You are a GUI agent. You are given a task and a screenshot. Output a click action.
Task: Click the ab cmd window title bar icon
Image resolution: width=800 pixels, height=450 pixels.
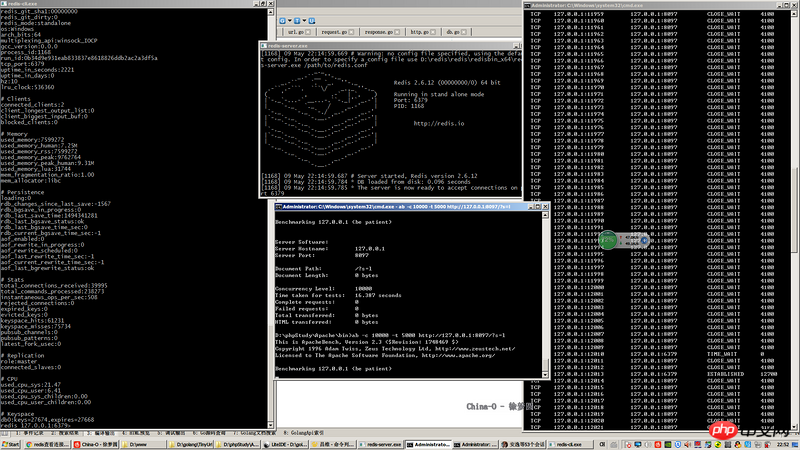(x=279, y=207)
